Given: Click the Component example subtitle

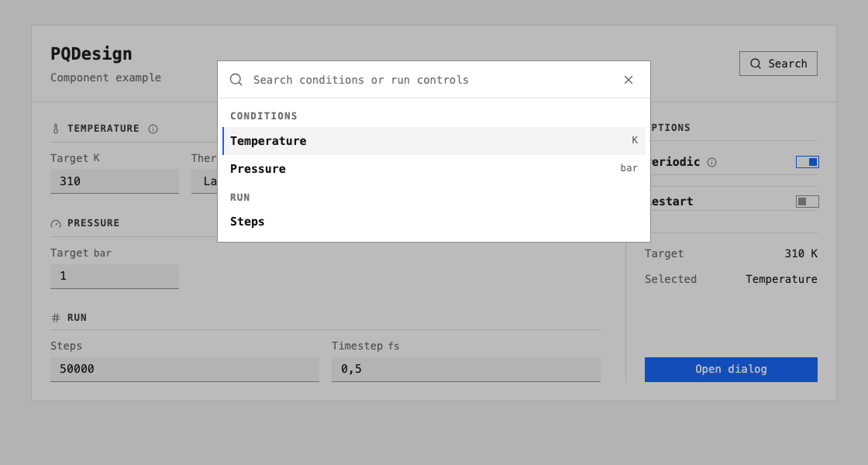Looking at the screenshot, I should point(105,77).
